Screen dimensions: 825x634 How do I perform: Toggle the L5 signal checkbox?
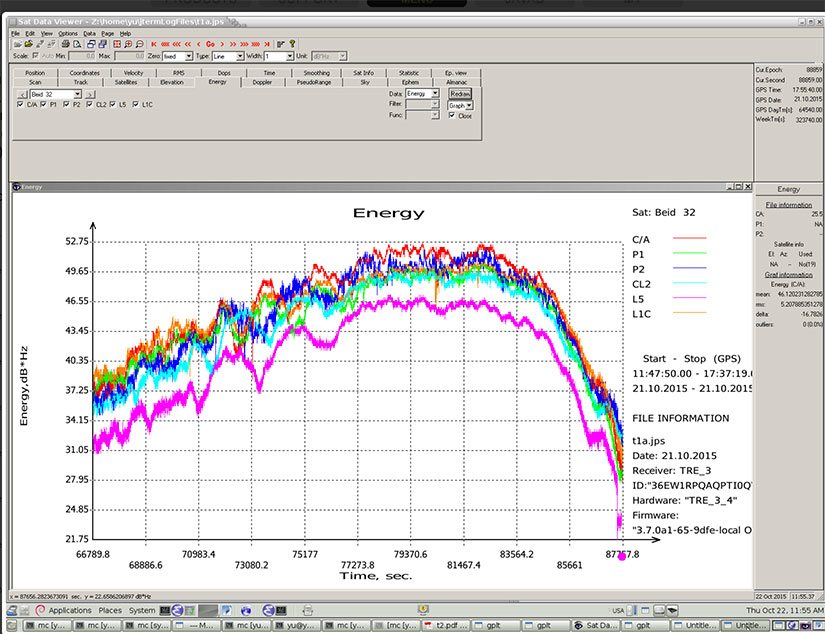click(x=113, y=104)
